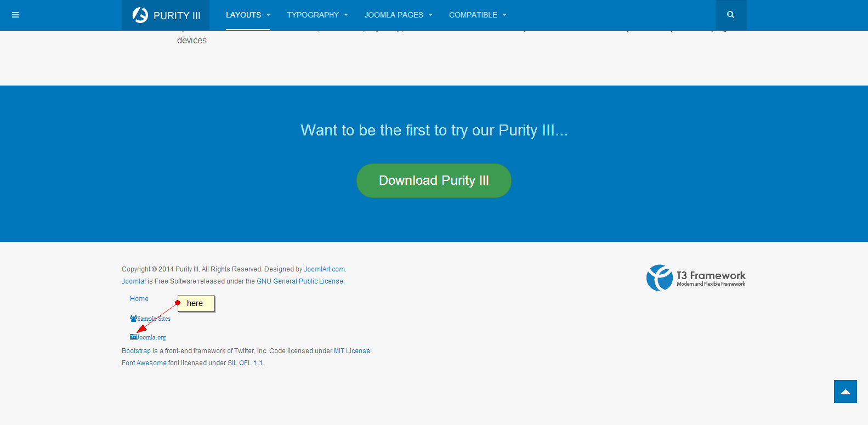Click the word 'devices' above the banner
Screen dimensions: 868x425
(192, 41)
